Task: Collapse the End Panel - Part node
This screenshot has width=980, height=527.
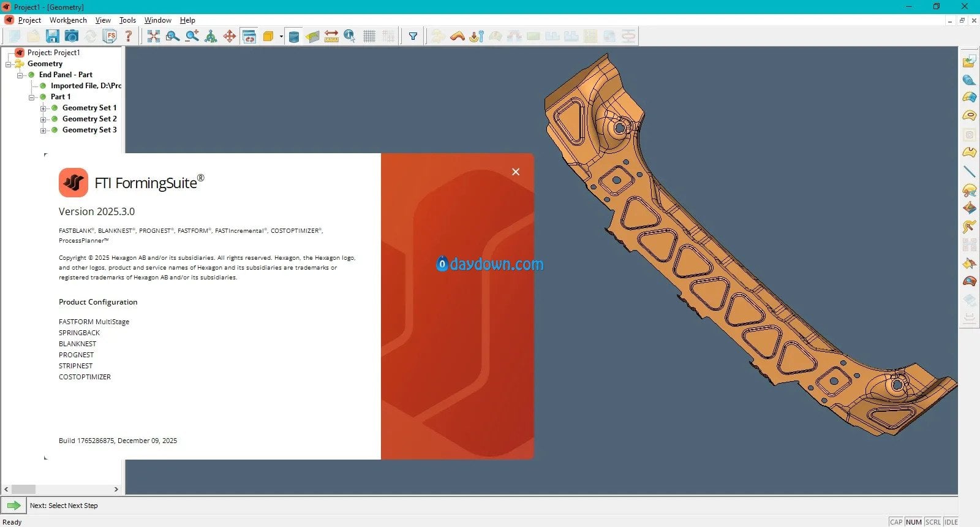Action: pos(20,75)
